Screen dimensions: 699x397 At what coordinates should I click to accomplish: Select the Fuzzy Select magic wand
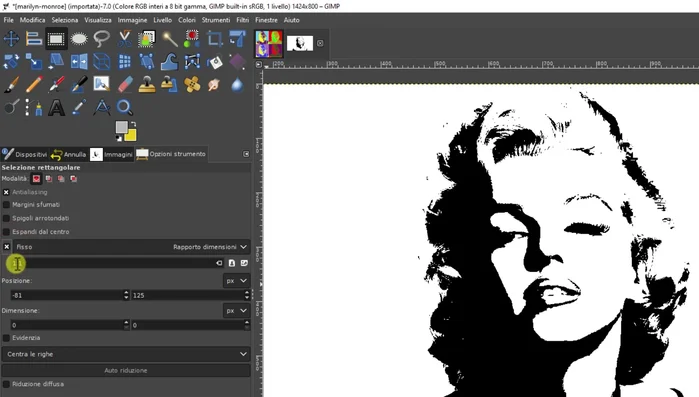click(169, 39)
